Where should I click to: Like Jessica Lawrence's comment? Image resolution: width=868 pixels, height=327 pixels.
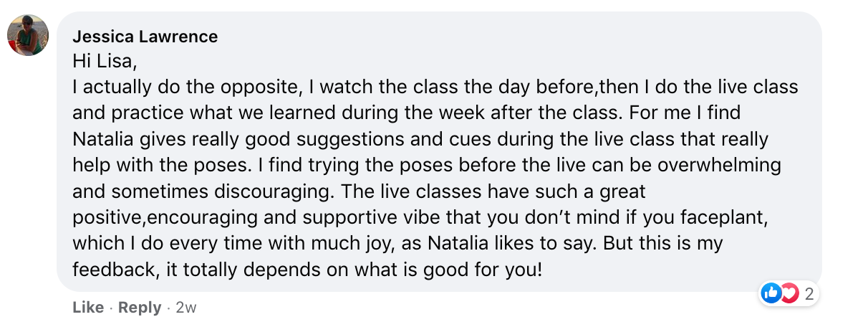pyautogui.click(x=88, y=308)
